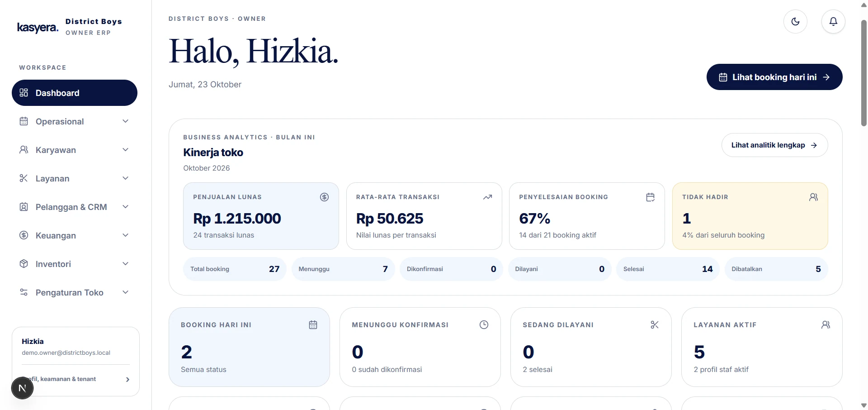
Task: Click the Menunggu 7 status pill
Action: coord(343,269)
